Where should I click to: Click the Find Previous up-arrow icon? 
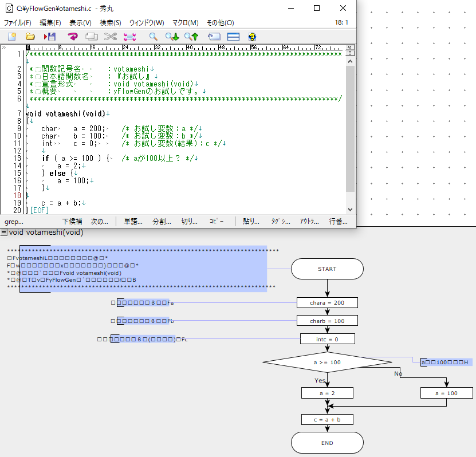coord(191,37)
